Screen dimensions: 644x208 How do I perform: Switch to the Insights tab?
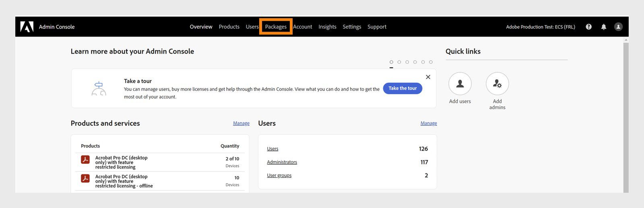[327, 27]
